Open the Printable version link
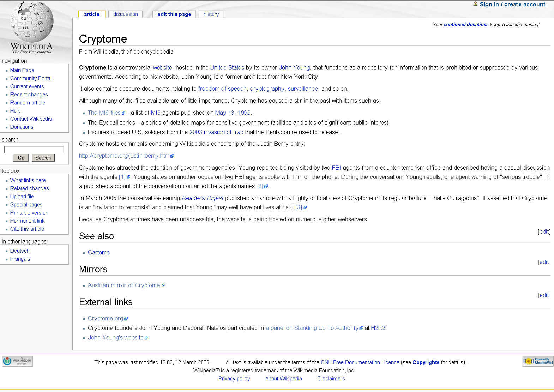The image size is (554, 392). pos(29,213)
